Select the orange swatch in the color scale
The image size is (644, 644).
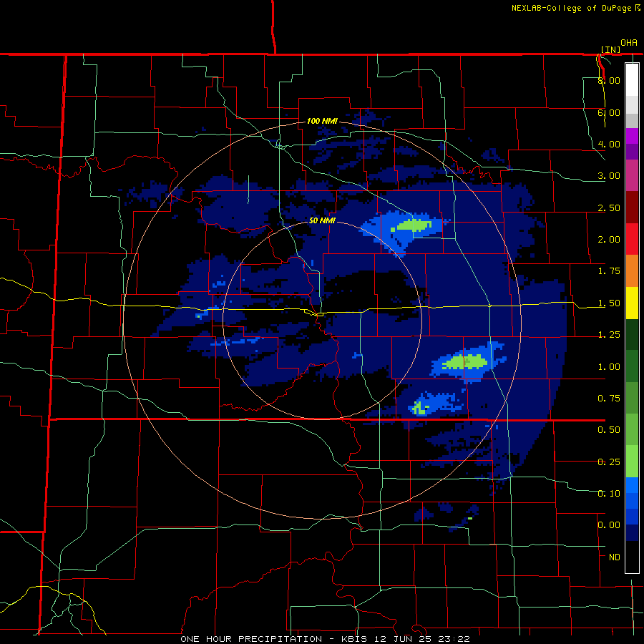(632, 271)
